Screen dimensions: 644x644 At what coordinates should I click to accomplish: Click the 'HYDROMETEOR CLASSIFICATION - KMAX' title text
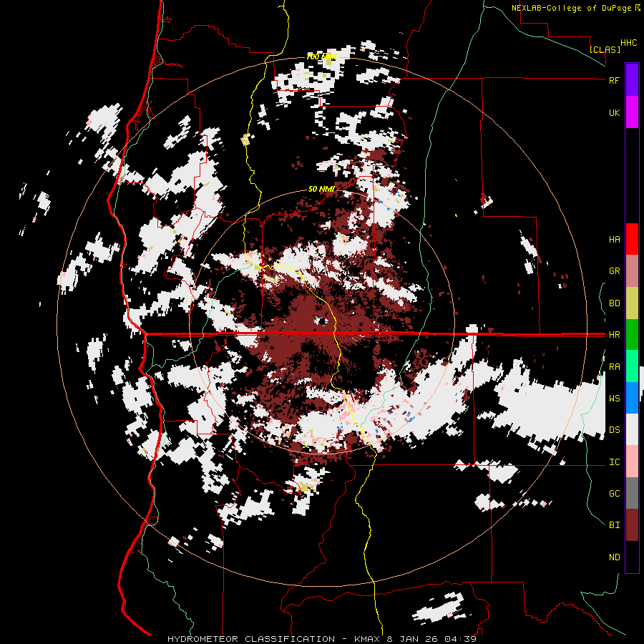pyautogui.click(x=275, y=639)
